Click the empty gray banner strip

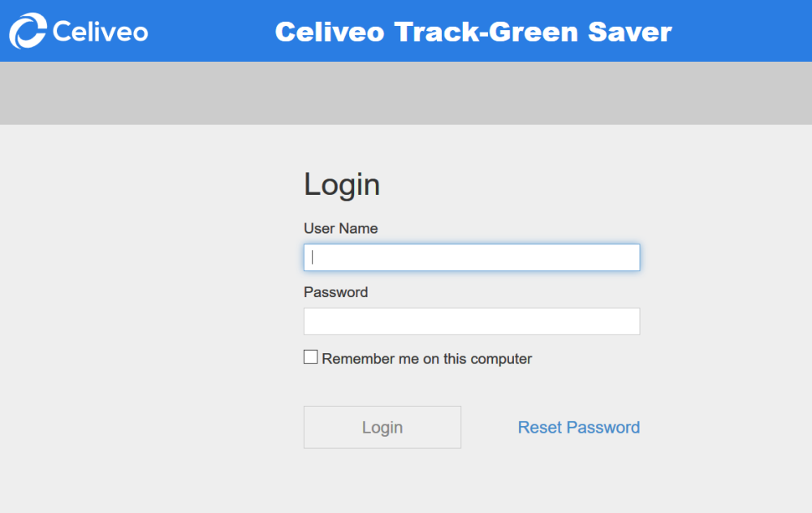point(406,93)
